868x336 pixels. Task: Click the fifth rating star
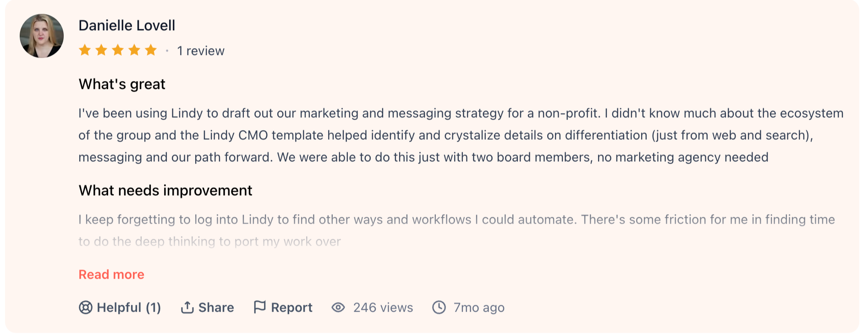pyautogui.click(x=151, y=50)
